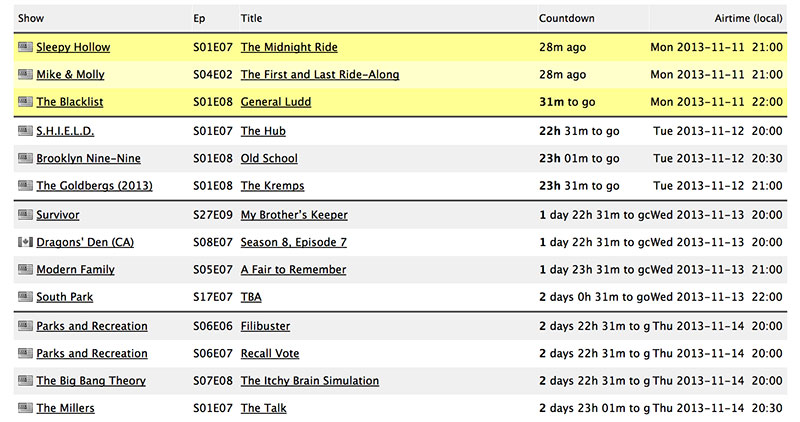This screenshot has width=800, height=422.
Task: Click the Canadian flag icon beside Dragons' Den
Action: (x=25, y=242)
